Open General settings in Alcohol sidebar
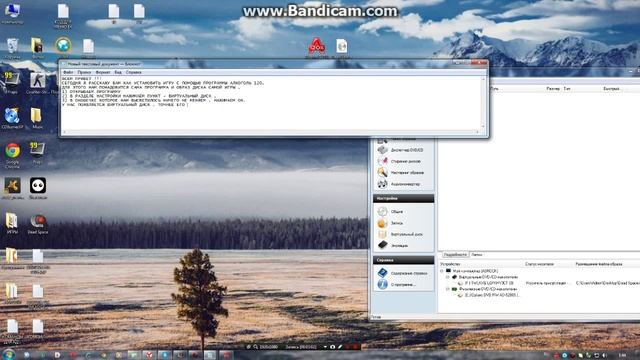 pos(391,211)
